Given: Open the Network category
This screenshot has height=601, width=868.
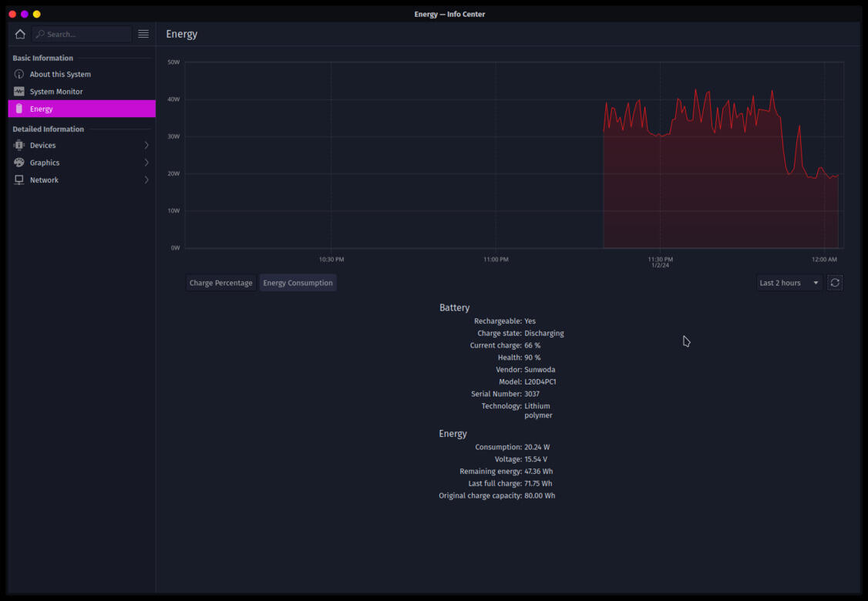Looking at the screenshot, I should tap(82, 180).
